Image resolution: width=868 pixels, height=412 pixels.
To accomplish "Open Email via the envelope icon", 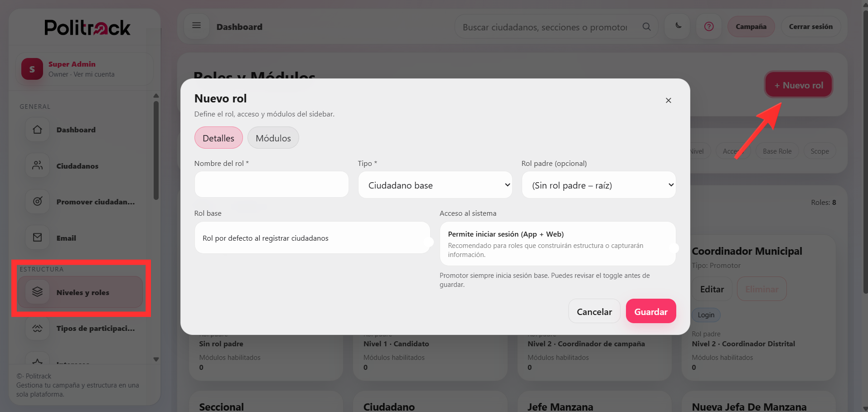I will point(37,237).
